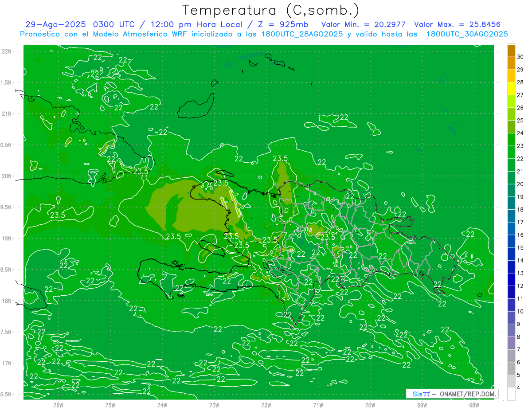The height and width of the screenshot is (411, 532).
Task: Click longitude axis label "73W"
Action: click(214, 404)
